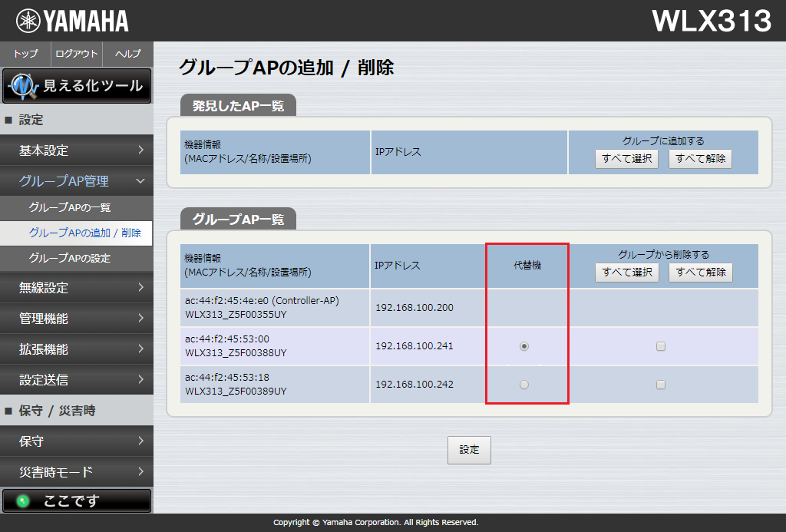Viewport: 786px width, 532px height.
Task: Click すべて解除 under グループから削除する
Action: 700,273
